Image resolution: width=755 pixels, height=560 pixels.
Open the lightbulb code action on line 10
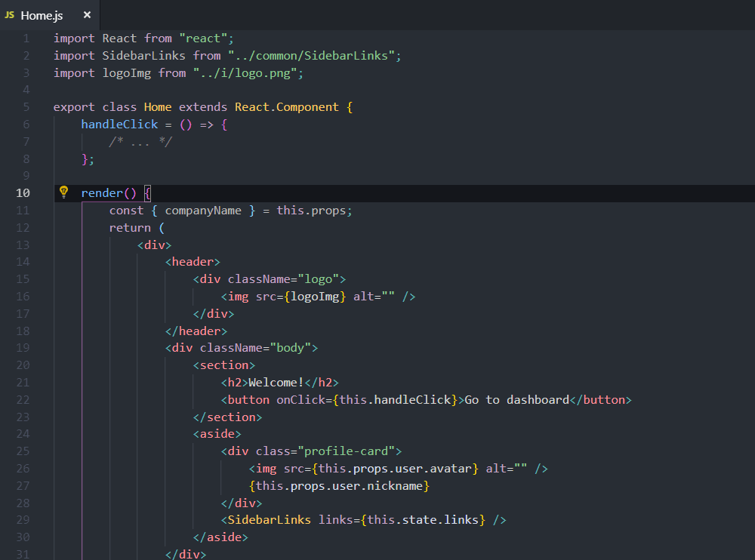coord(63,192)
